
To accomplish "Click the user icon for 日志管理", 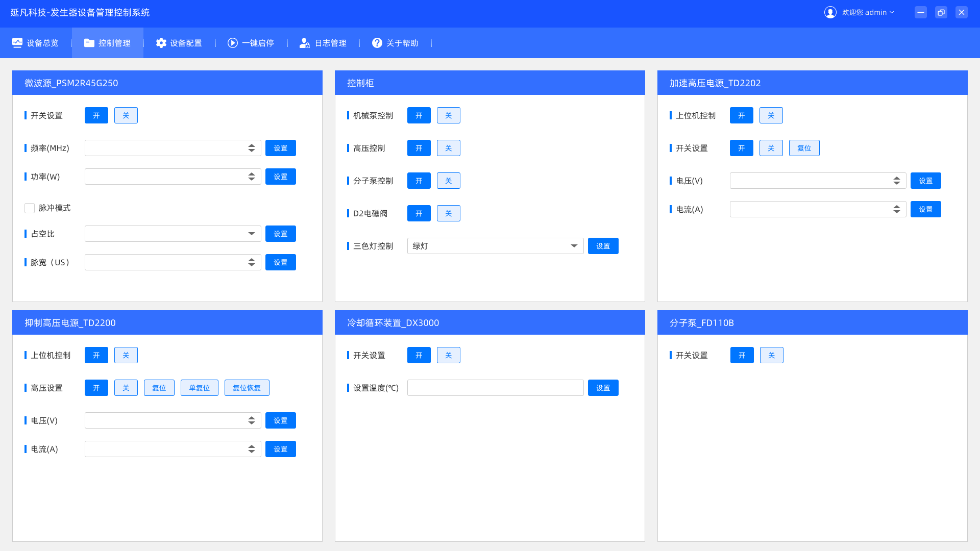I will coord(305,43).
